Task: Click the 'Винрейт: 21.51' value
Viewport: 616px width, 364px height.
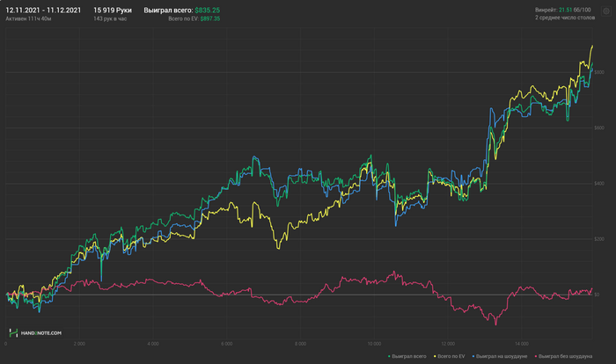Action: [554, 10]
